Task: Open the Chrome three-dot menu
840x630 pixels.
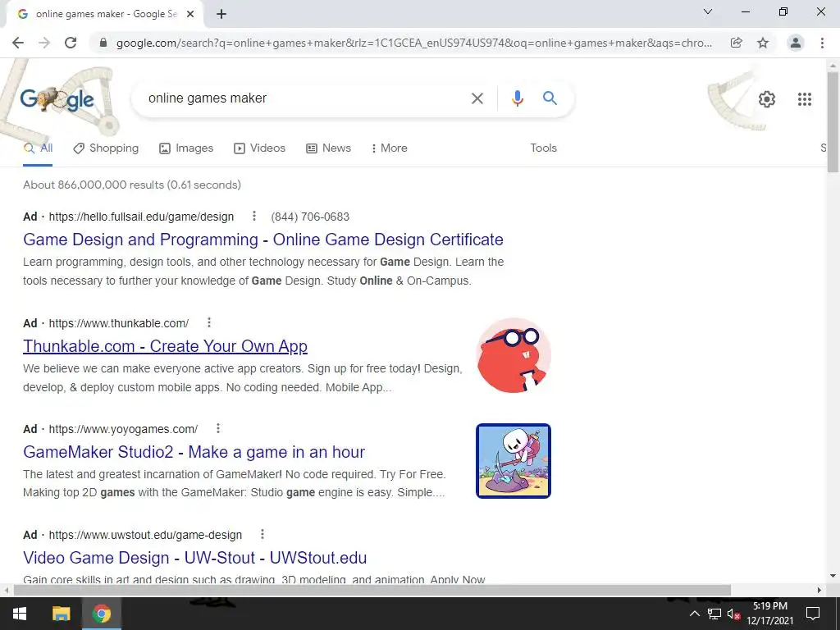Action: pyautogui.click(x=822, y=43)
